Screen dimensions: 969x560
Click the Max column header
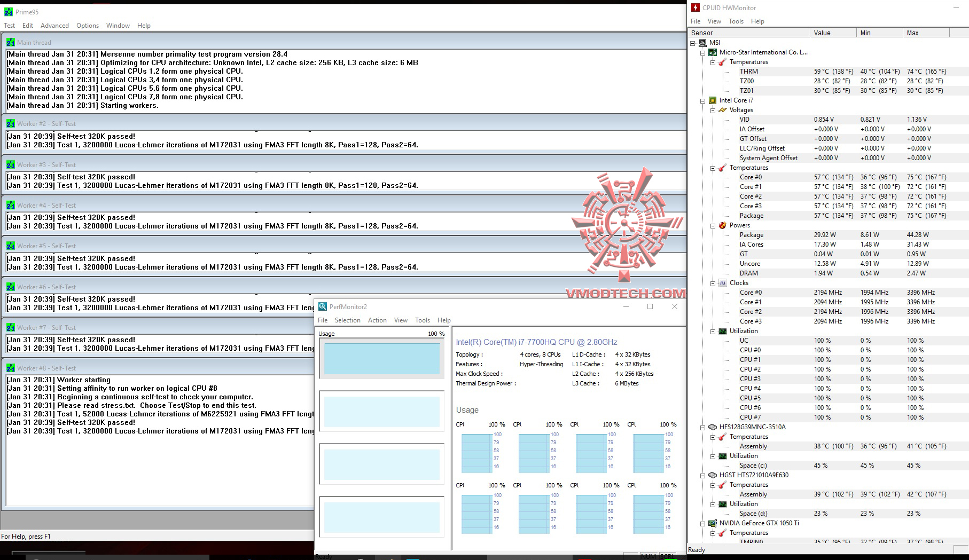pyautogui.click(x=926, y=33)
